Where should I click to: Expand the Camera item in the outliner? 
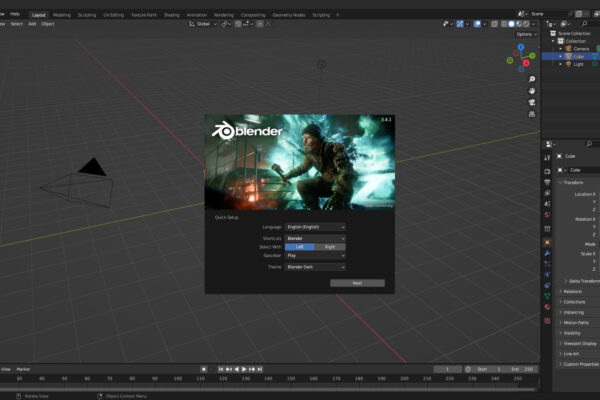coord(561,49)
